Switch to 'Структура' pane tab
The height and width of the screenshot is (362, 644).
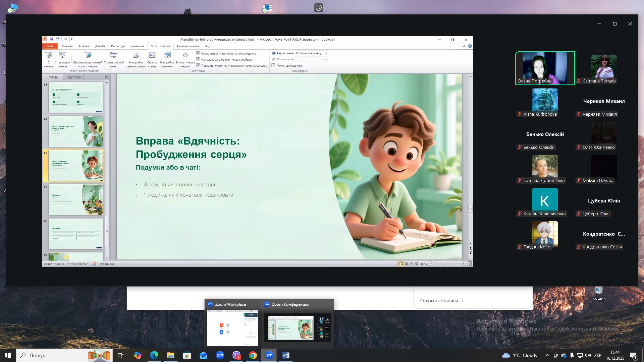click(73, 77)
